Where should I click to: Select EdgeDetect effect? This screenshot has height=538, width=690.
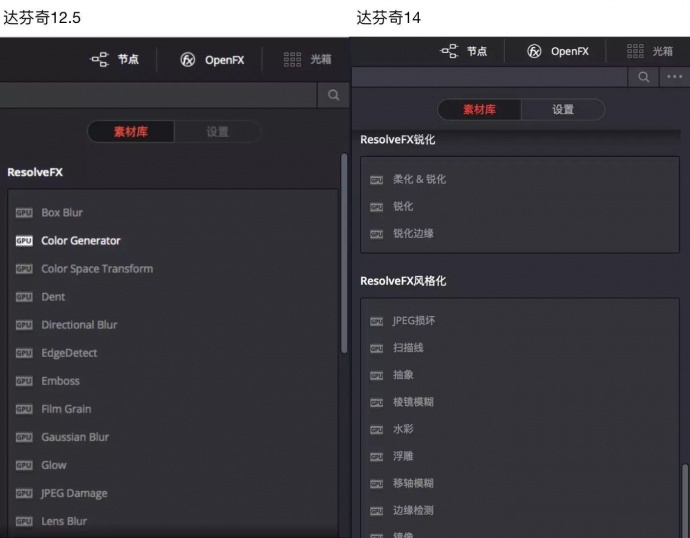coord(69,353)
